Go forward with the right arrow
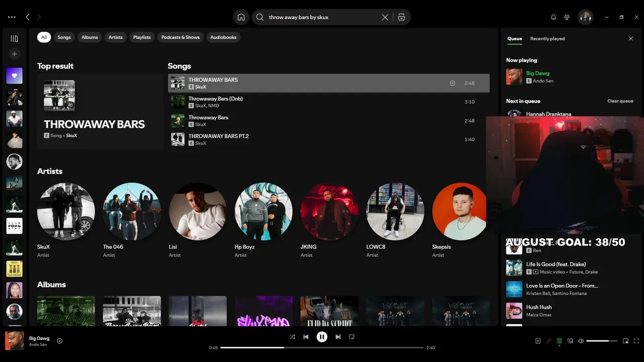This screenshot has height=362, width=644. click(x=39, y=17)
